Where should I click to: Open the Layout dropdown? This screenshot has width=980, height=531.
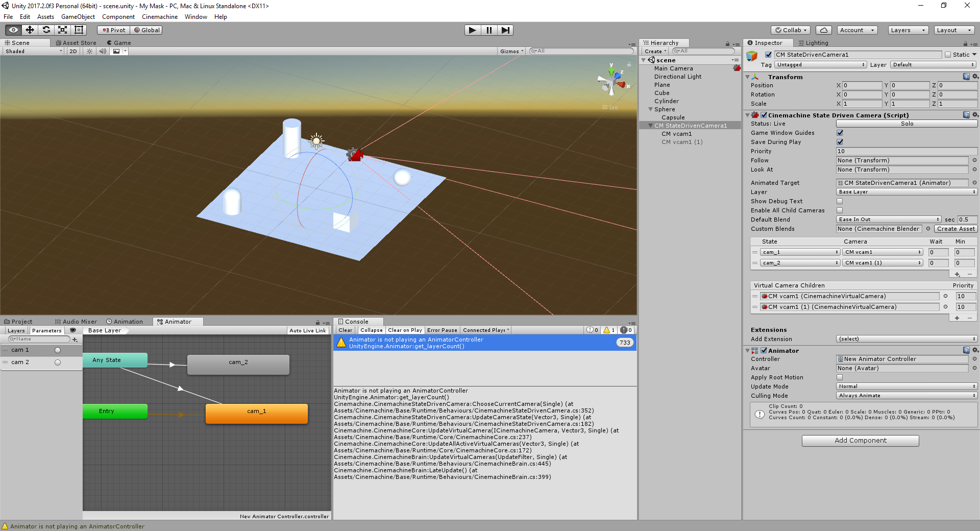(953, 30)
